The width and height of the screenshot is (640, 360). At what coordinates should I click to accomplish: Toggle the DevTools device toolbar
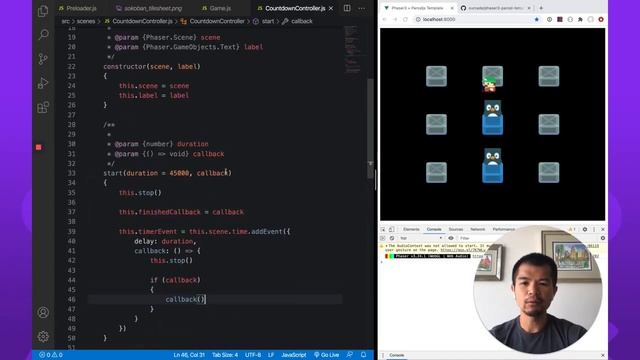(x=391, y=229)
